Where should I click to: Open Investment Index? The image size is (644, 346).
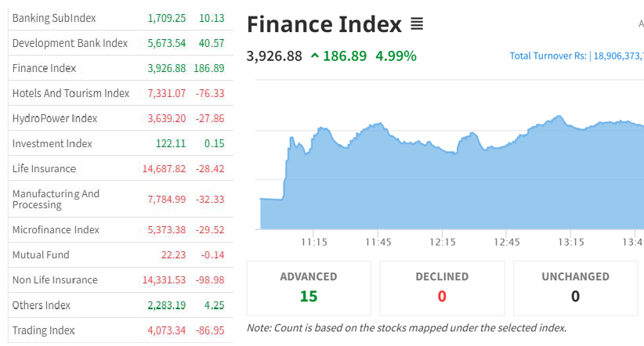coord(52,143)
